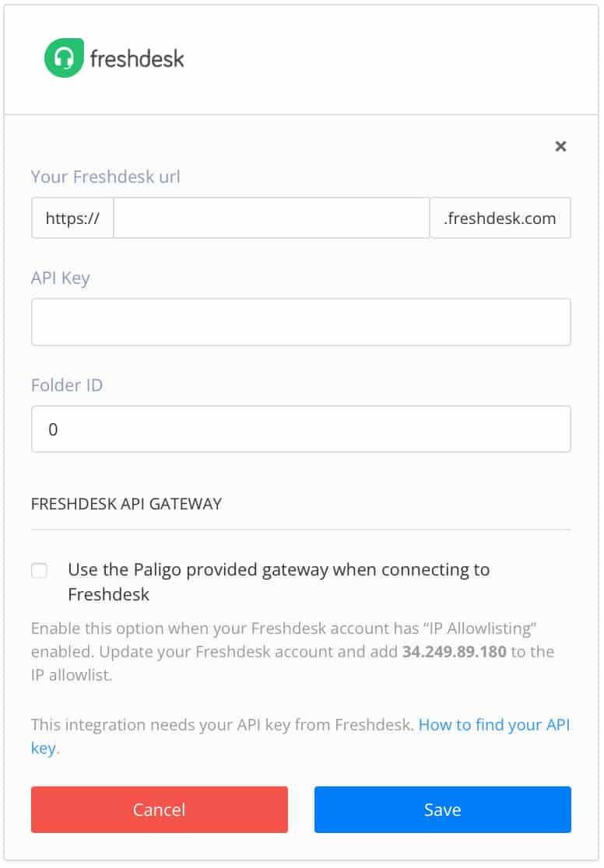Click the .freshdesk.com suffix label
Image resolution: width=604 pixels, height=868 pixels.
coord(500,218)
